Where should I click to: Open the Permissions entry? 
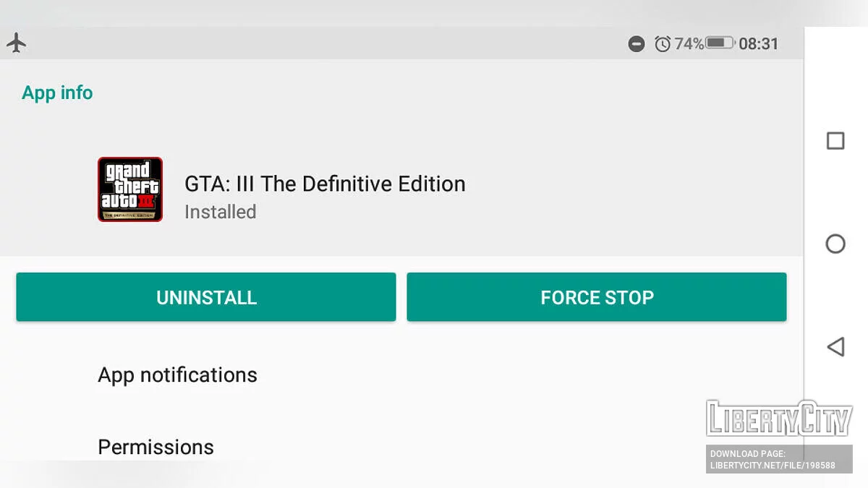click(x=156, y=447)
